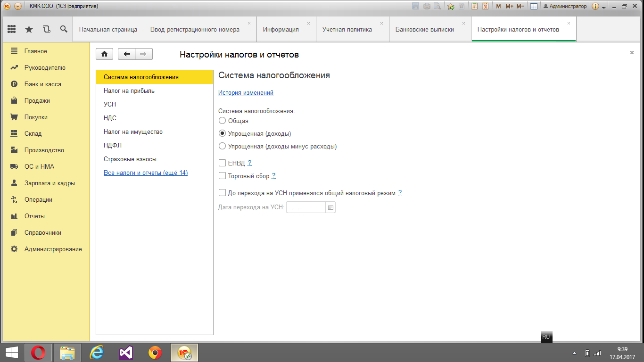Expand the dropdown arrow beside the info icon
The image size is (644, 362).
tap(604, 7)
